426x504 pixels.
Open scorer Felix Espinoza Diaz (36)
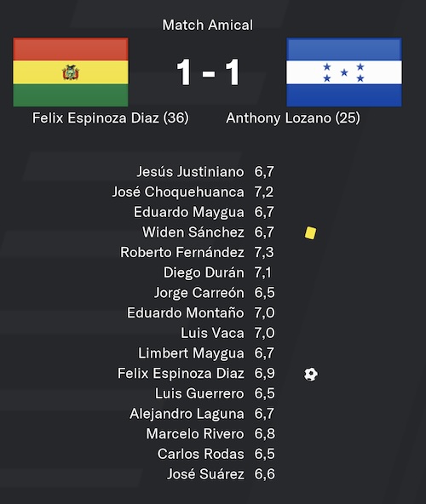(111, 118)
